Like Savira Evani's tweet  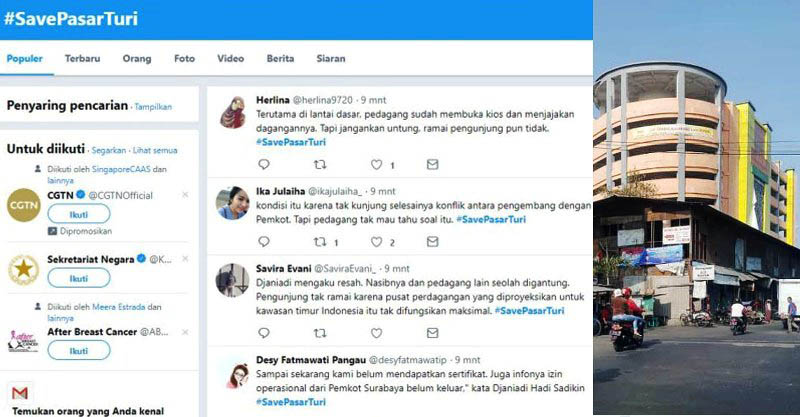(x=377, y=333)
